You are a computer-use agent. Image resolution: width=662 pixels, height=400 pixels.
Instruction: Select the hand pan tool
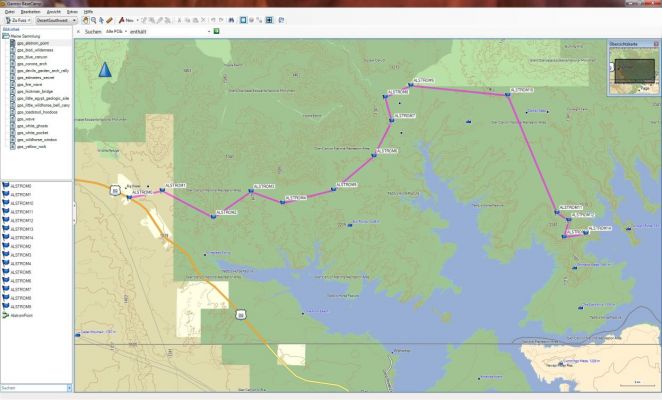click(x=86, y=20)
